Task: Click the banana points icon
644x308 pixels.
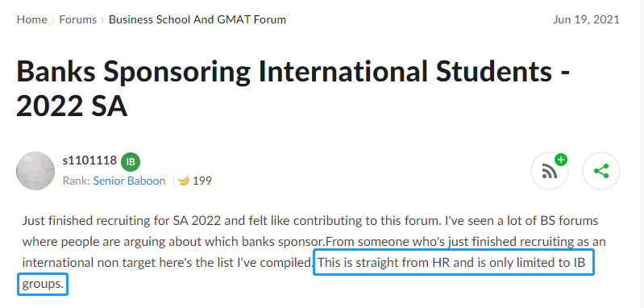Action: coord(184,181)
